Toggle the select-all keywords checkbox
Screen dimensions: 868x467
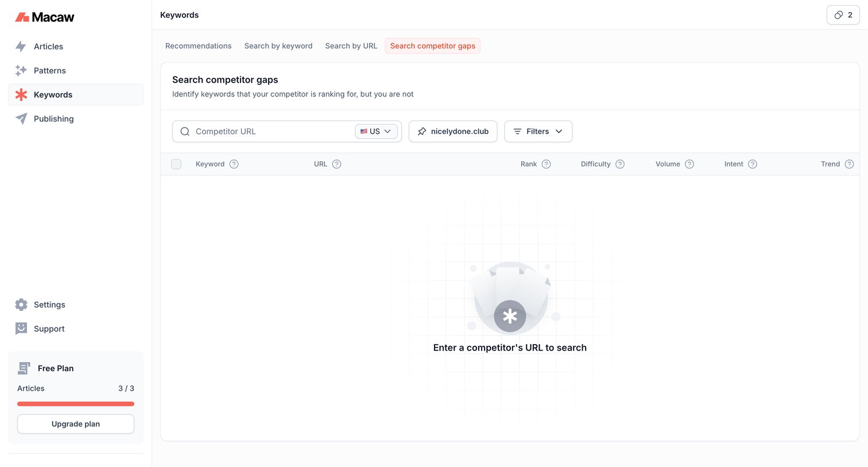point(176,164)
